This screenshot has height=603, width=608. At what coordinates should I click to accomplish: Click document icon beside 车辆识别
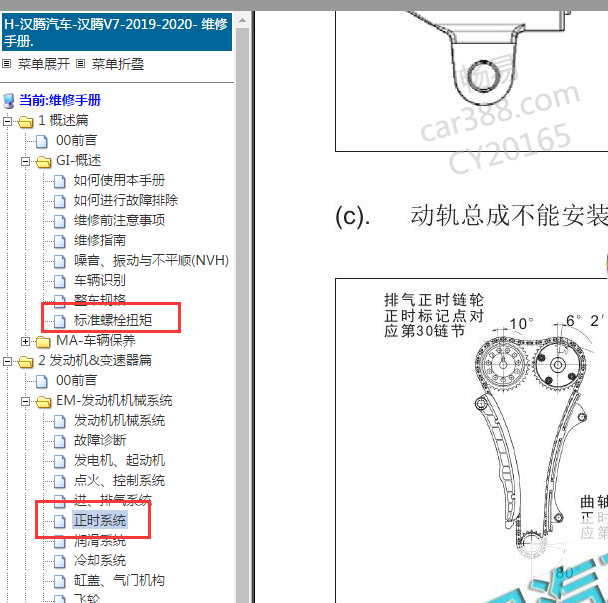59,281
